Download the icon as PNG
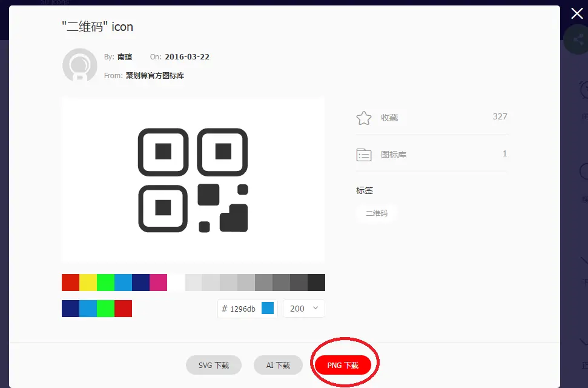The image size is (588, 388). coord(343,365)
